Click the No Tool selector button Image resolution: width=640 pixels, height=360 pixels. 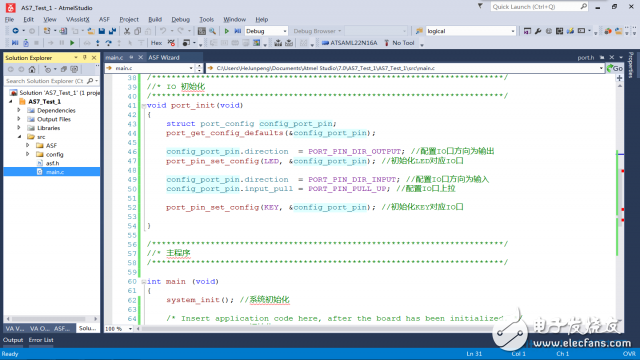(399, 43)
